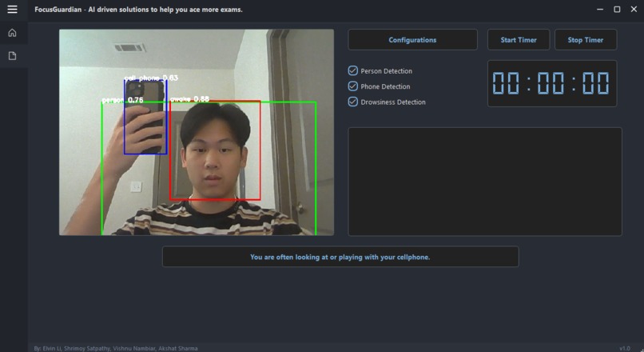Go to the Home page icon
Viewport: 644px width, 352px height.
12,33
